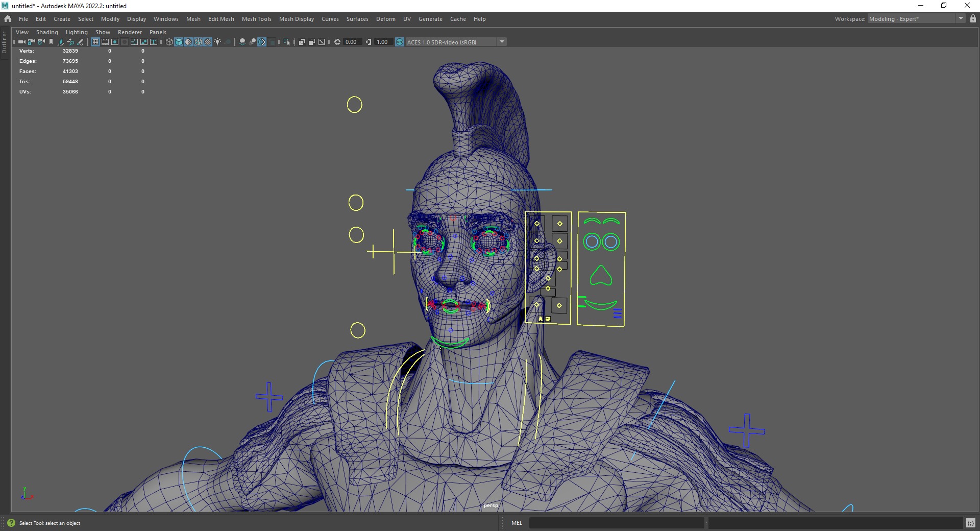
Task: Toggle Multisample Anti-aliasing icon
Action: click(x=262, y=42)
